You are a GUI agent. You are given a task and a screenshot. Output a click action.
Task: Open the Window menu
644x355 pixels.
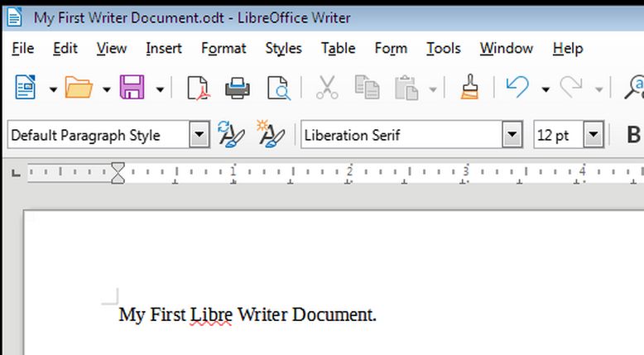[x=507, y=49]
